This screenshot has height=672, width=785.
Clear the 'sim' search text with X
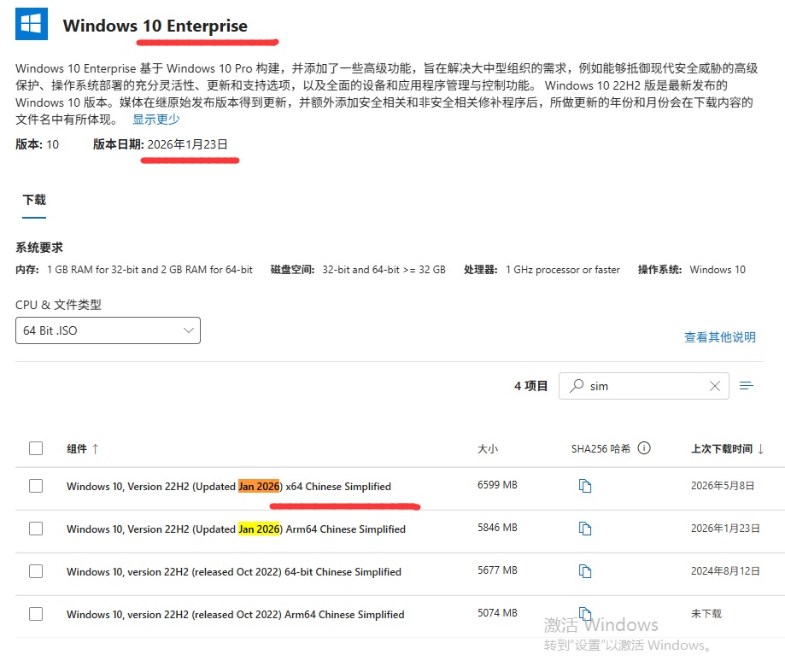(715, 386)
